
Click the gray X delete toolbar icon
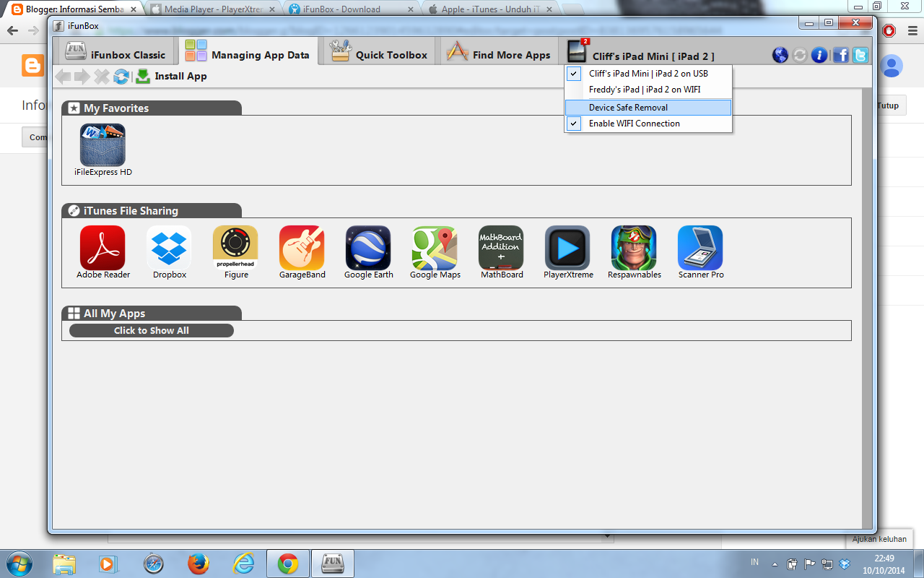(102, 77)
